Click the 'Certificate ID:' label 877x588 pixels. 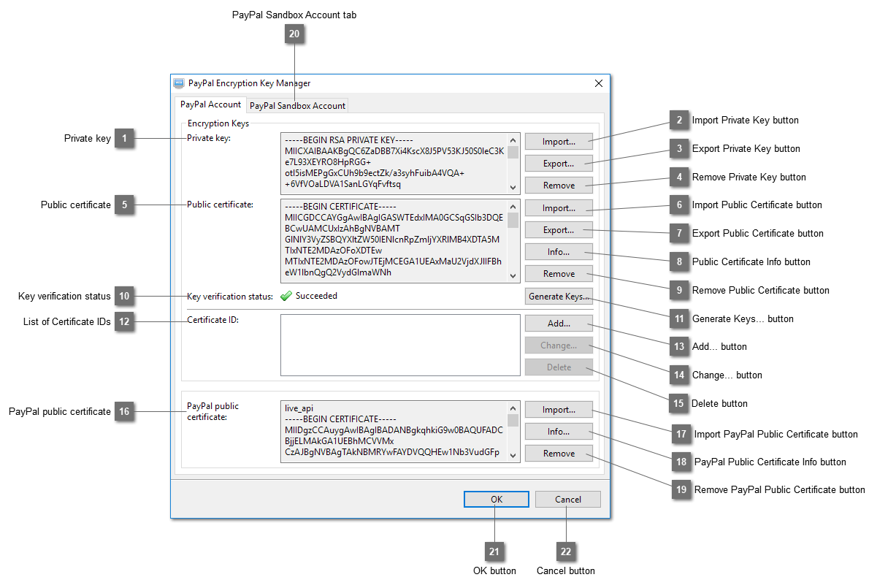pyautogui.click(x=212, y=319)
